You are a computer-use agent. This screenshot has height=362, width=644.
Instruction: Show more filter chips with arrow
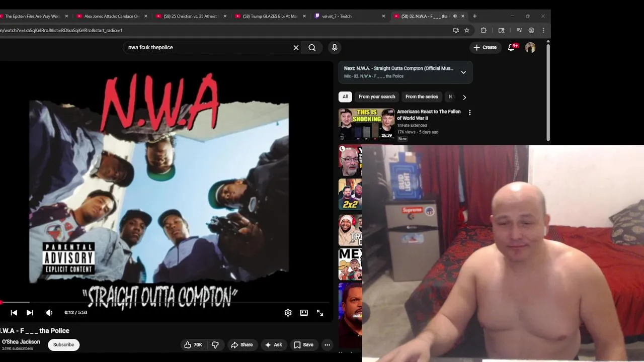pyautogui.click(x=464, y=97)
